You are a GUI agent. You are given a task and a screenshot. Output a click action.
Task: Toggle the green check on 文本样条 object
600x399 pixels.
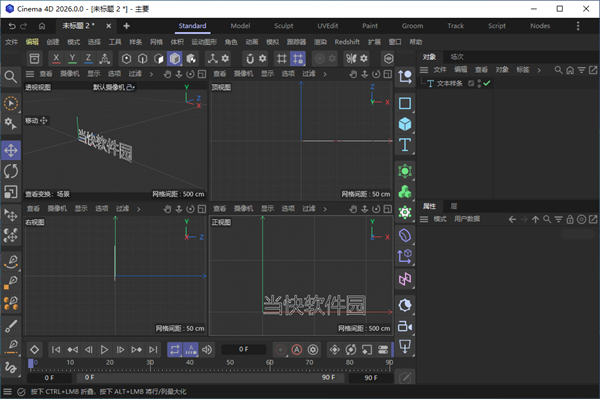coord(487,83)
